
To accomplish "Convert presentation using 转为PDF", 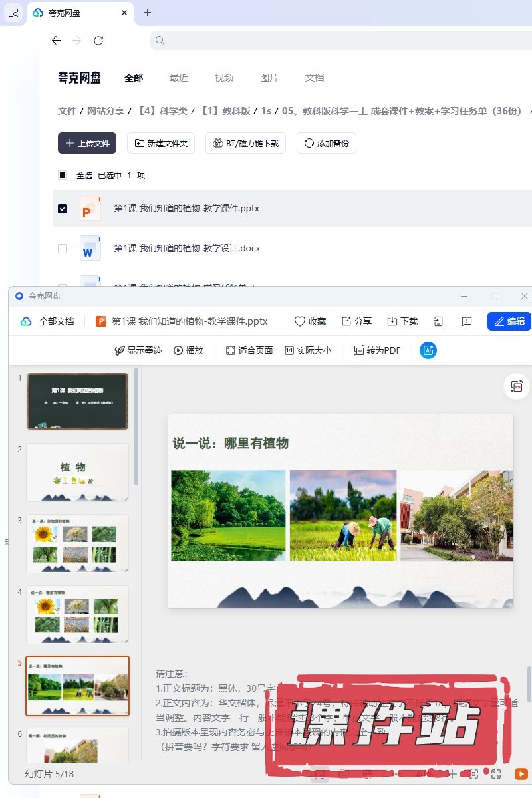I will tap(377, 350).
